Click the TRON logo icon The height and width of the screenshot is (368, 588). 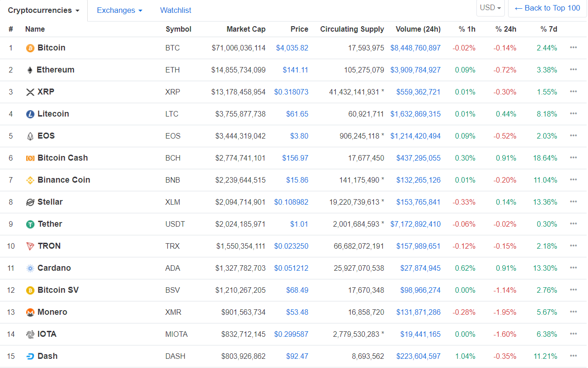point(29,246)
